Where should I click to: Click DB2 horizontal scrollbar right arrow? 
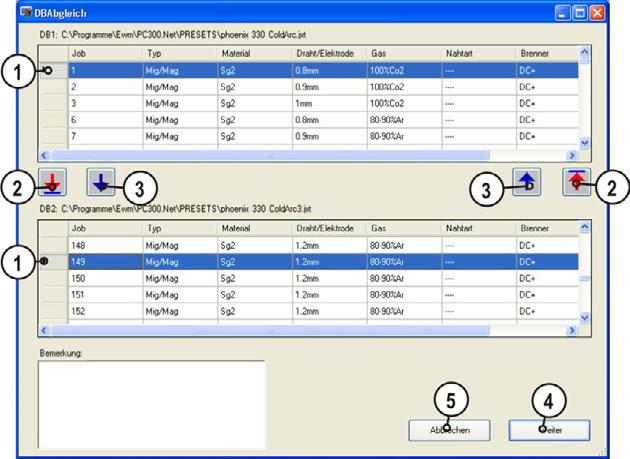point(571,330)
